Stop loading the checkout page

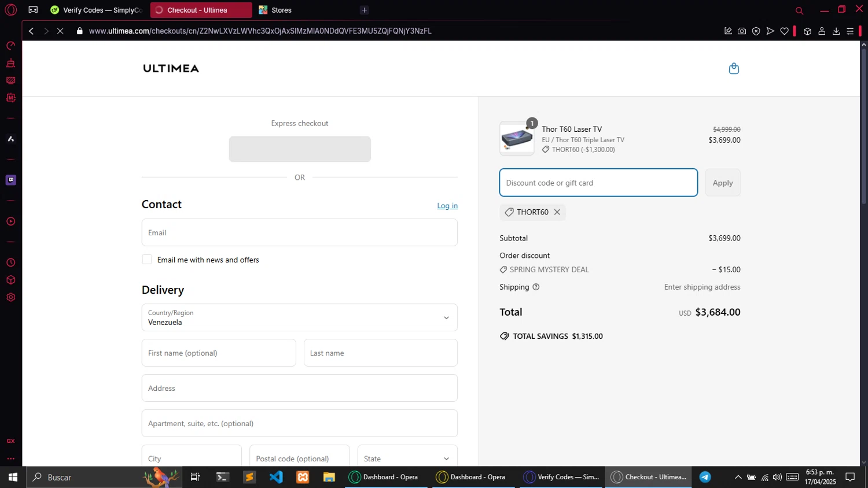click(60, 31)
